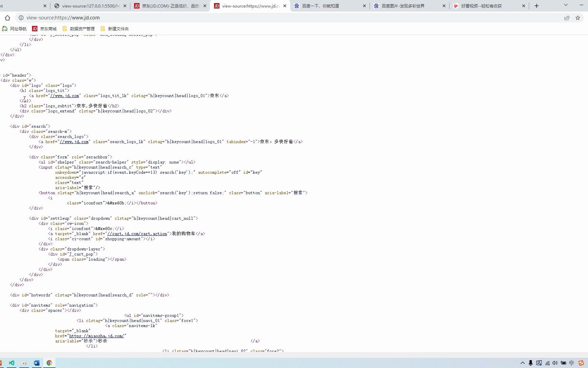Click the 京东,多快好省 h2 text

tap(92, 106)
